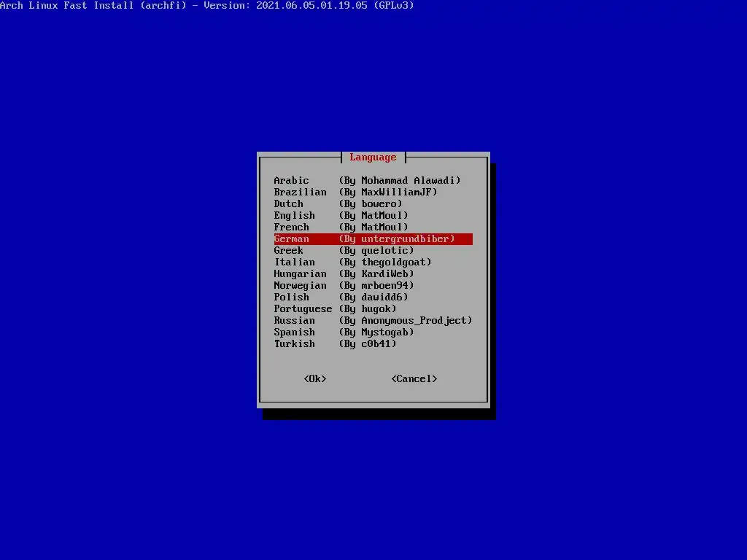The image size is (747, 560).
Task: Select Dutch by bowero
Action: [x=373, y=204]
